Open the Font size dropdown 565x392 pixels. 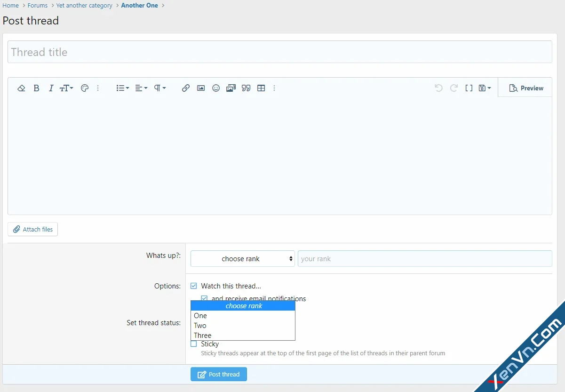point(66,88)
